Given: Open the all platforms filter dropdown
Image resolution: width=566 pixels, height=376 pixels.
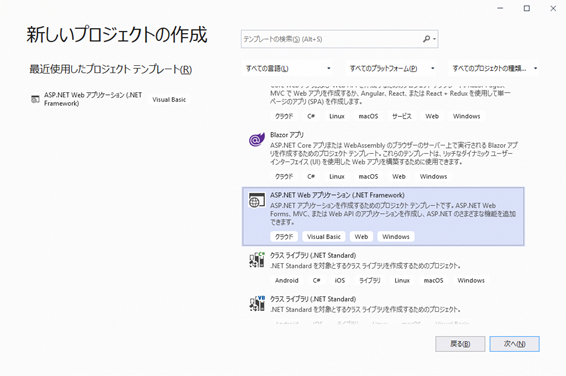Looking at the screenshot, I should click(391, 68).
